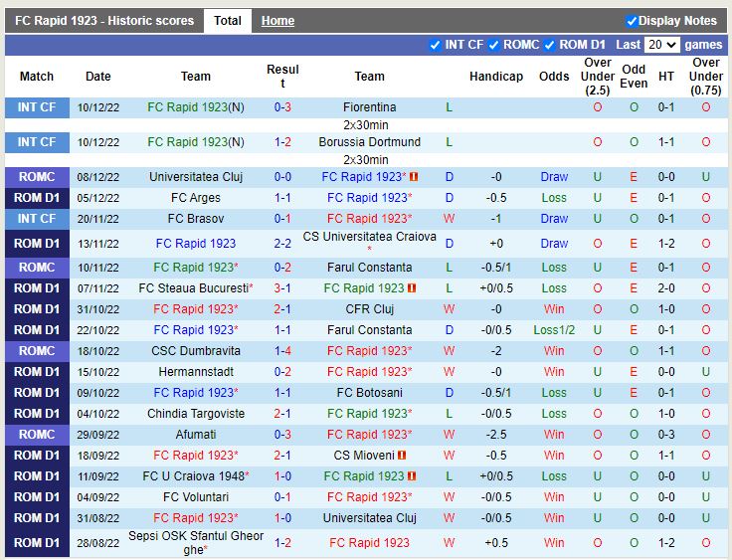Open Sepsi OSK Sfantul Gheorghe team link

[x=196, y=543]
